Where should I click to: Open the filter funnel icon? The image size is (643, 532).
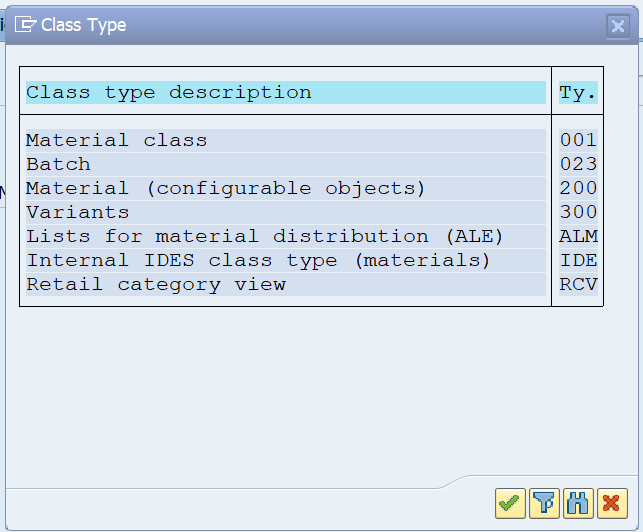pyautogui.click(x=544, y=503)
